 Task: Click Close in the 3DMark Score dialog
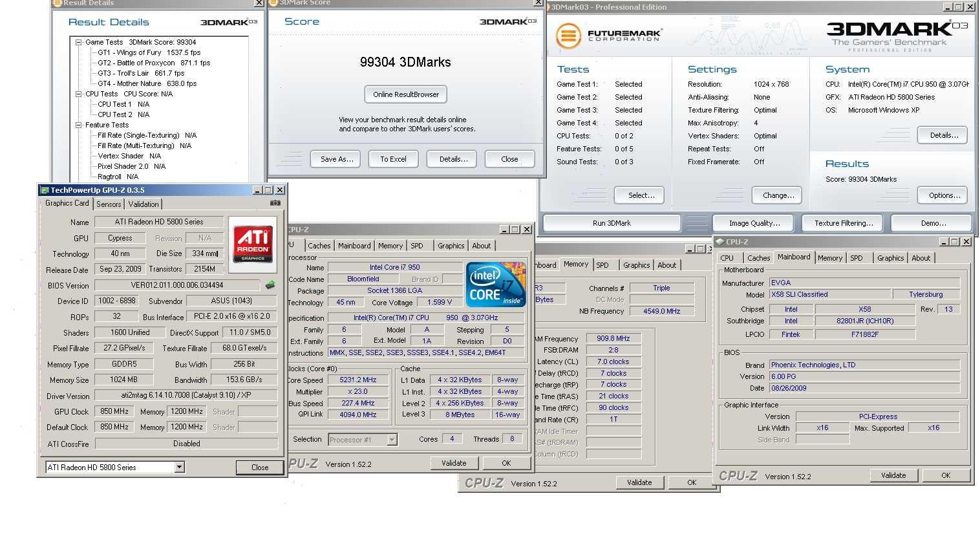pos(509,159)
